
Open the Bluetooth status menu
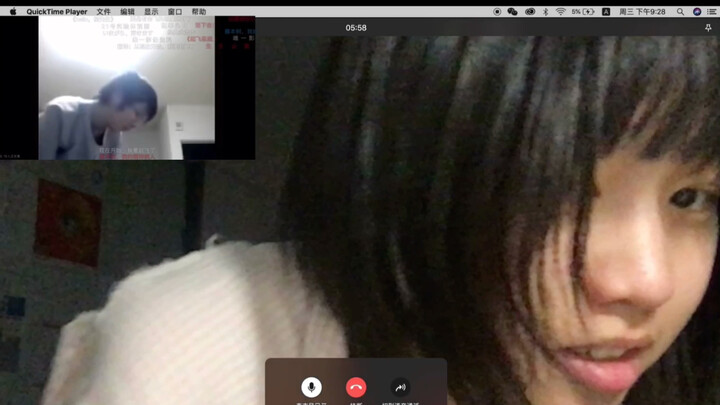pos(546,11)
